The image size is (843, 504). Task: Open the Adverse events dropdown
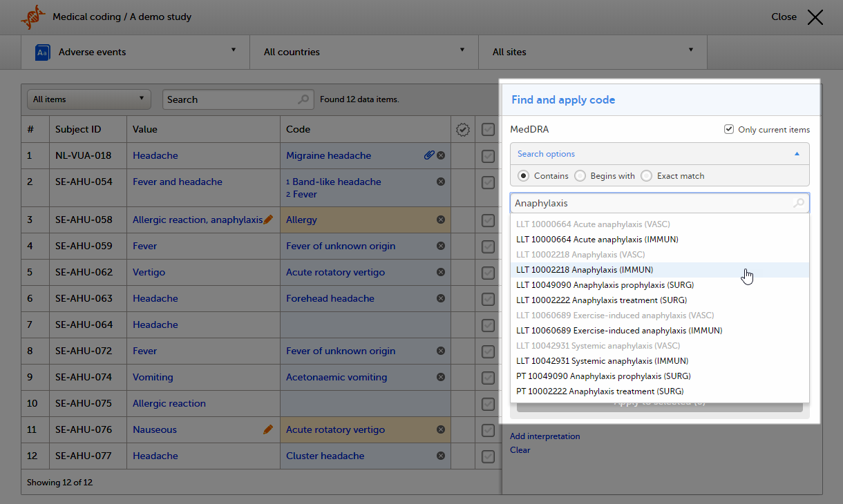click(135, 52)
